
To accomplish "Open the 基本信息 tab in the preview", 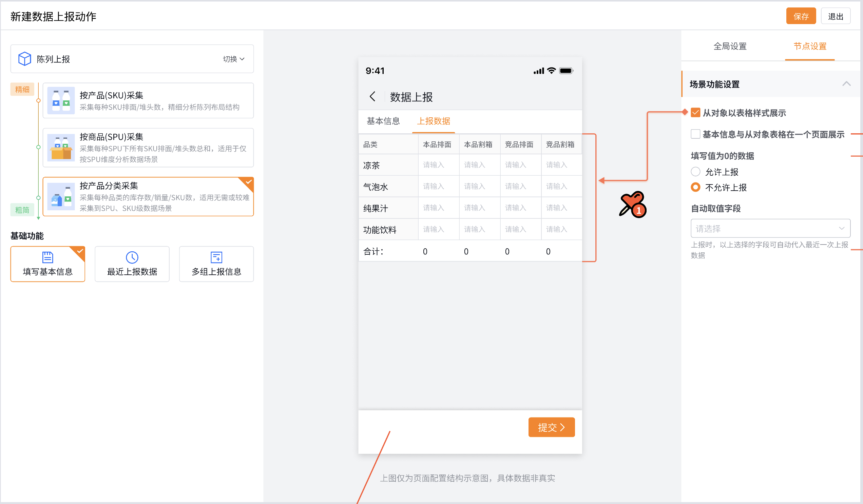I will [x=383, y=121].
